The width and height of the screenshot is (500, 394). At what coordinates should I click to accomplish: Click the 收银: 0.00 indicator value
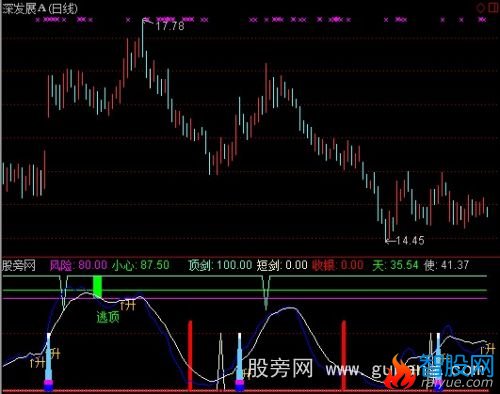pyautogui.click(x=338, y=265)
